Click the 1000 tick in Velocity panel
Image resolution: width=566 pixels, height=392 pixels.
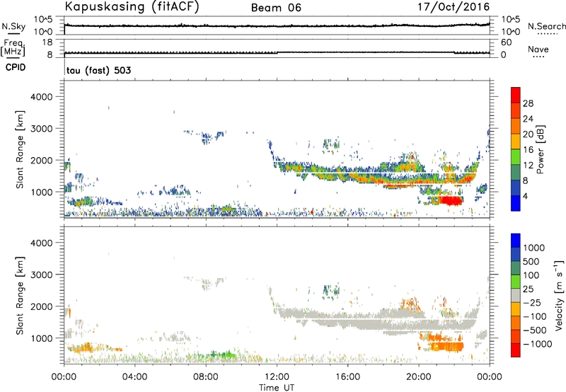pyautogui.click(x=41, y=338)
